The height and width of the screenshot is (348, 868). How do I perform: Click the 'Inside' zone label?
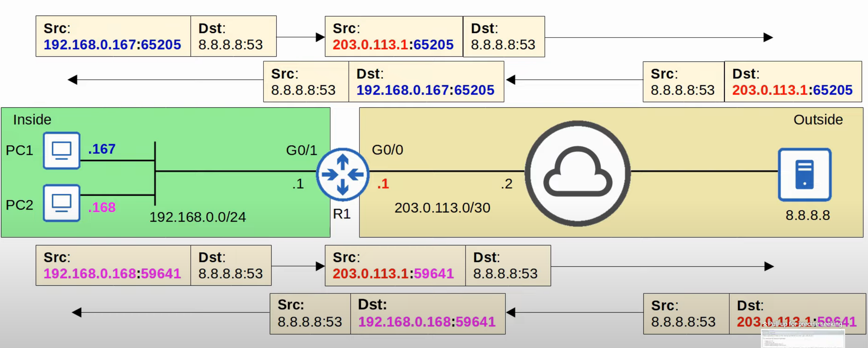(x=32, y=120)
